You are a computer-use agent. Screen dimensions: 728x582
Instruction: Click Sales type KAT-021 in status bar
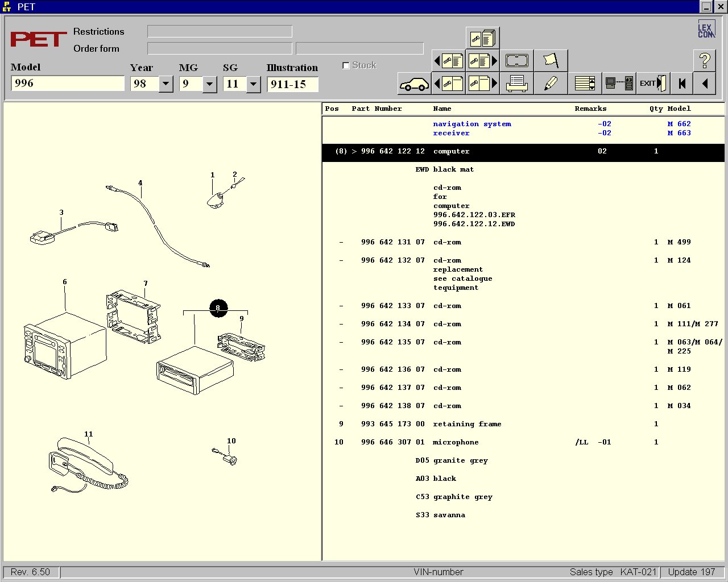click(x=613, y=572)
